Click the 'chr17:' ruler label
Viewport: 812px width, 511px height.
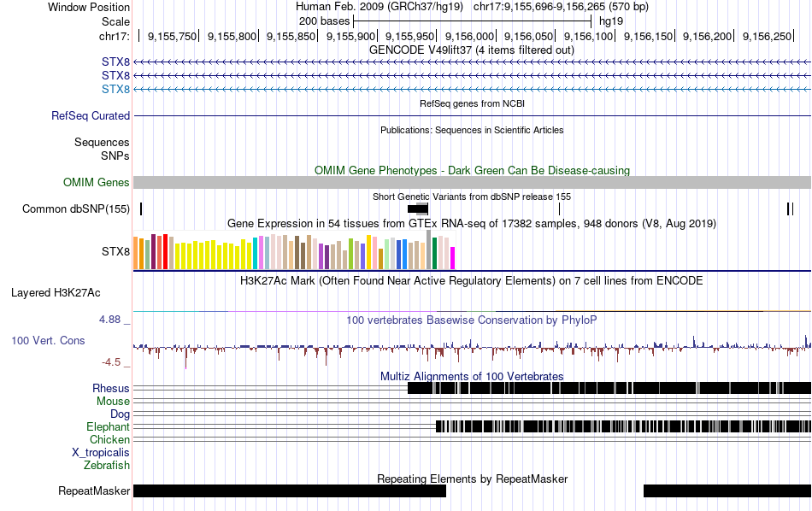[115, 36]
